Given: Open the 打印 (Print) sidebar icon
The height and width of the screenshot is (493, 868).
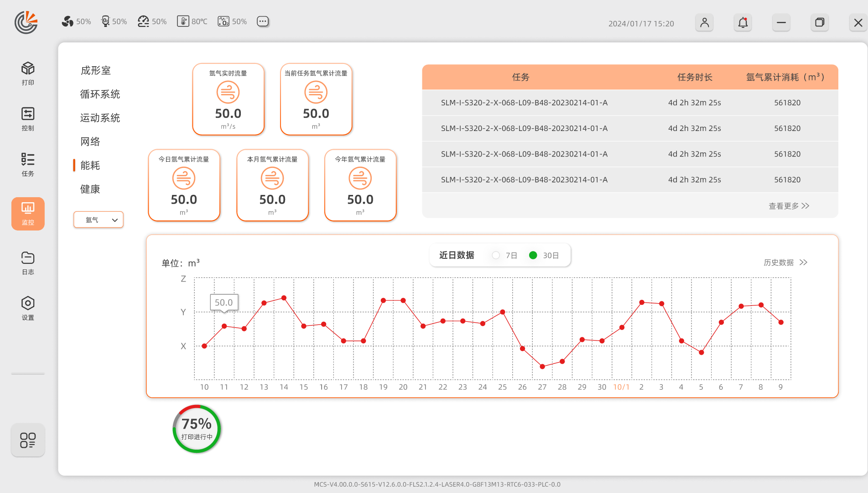Looking at the screenshot, I should click(x=28, y=73).
